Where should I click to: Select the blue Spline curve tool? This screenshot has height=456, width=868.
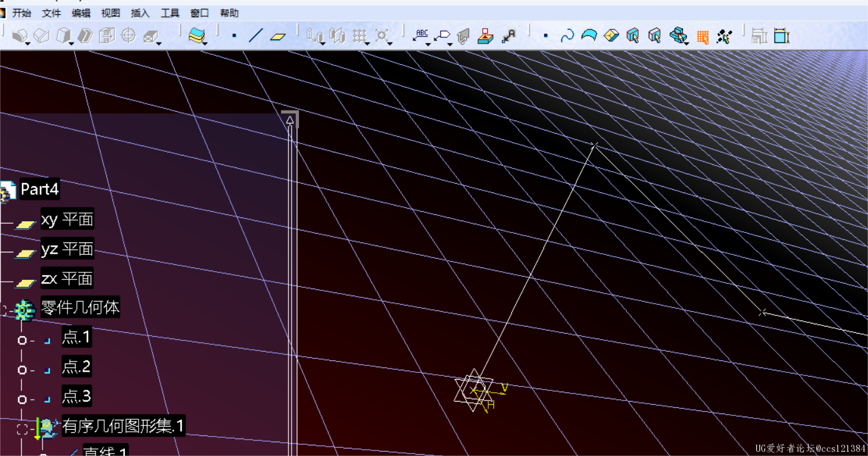point(567,36)
